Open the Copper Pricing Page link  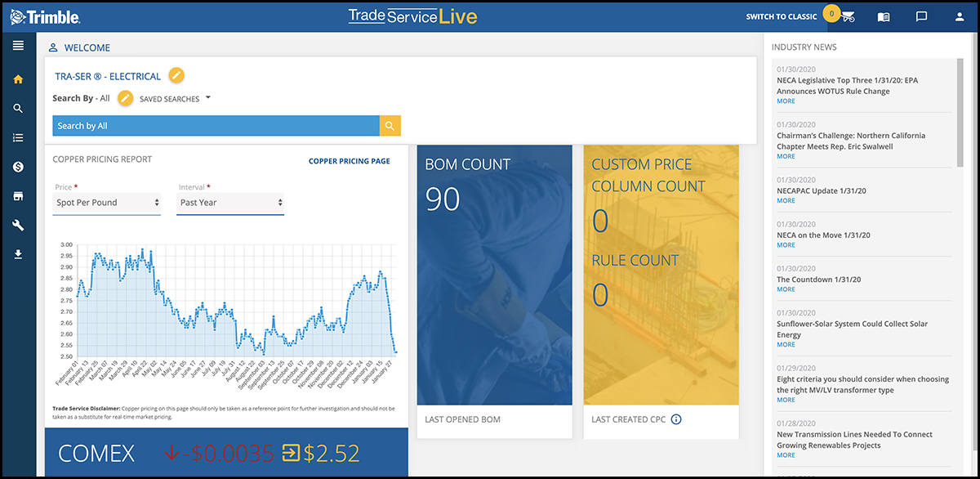(x=350, y=161)
